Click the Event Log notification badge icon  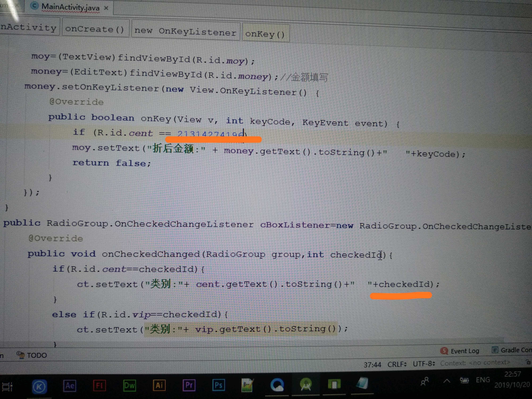[x=444, y=351]
